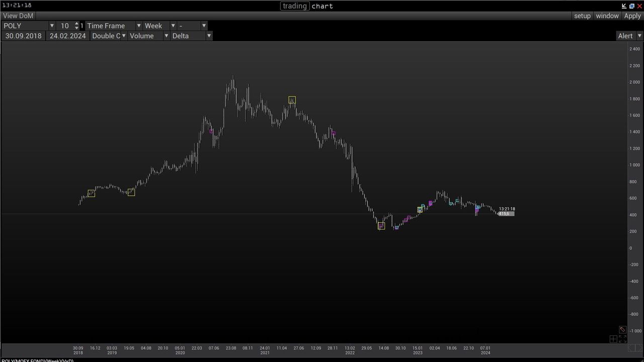The height and width of the screenshot is (362, 644).
Task: Click the fit-to-screen arrows icon
Action: [622, 339]
